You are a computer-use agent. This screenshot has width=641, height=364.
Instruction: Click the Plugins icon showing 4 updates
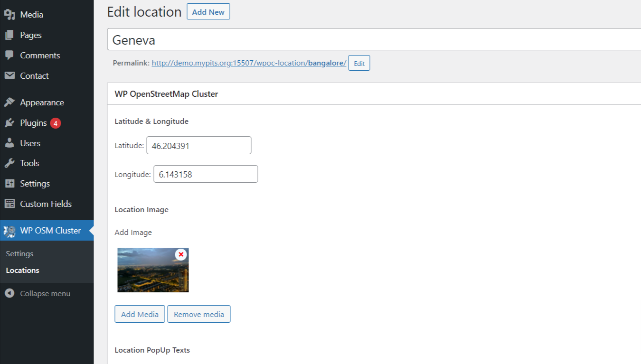(x=9, y=122)
